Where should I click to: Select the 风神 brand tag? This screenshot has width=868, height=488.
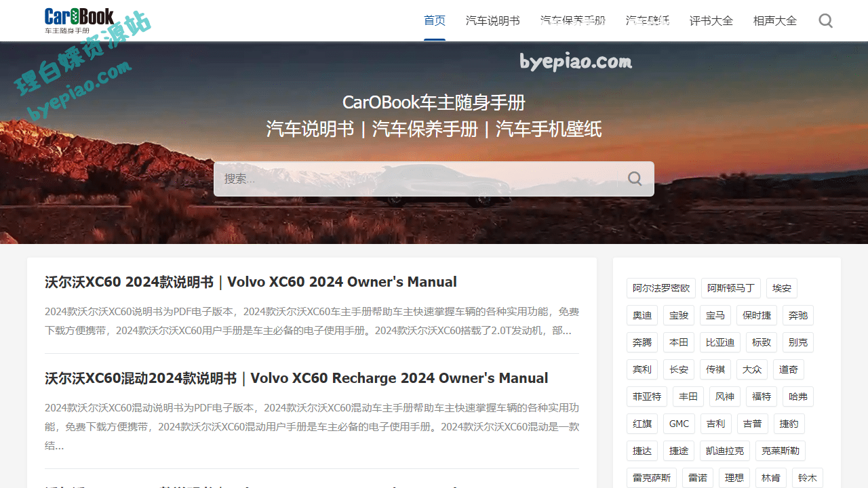(725, 396)
